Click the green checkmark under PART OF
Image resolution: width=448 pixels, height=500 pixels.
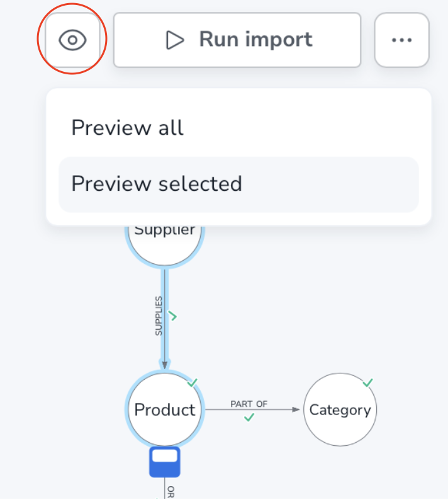249,418
